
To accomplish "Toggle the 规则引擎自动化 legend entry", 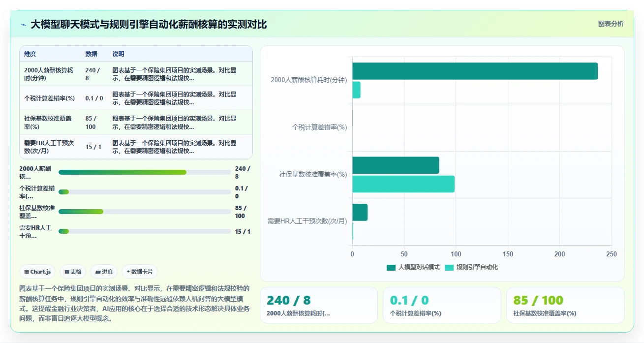I will point(471,267).
